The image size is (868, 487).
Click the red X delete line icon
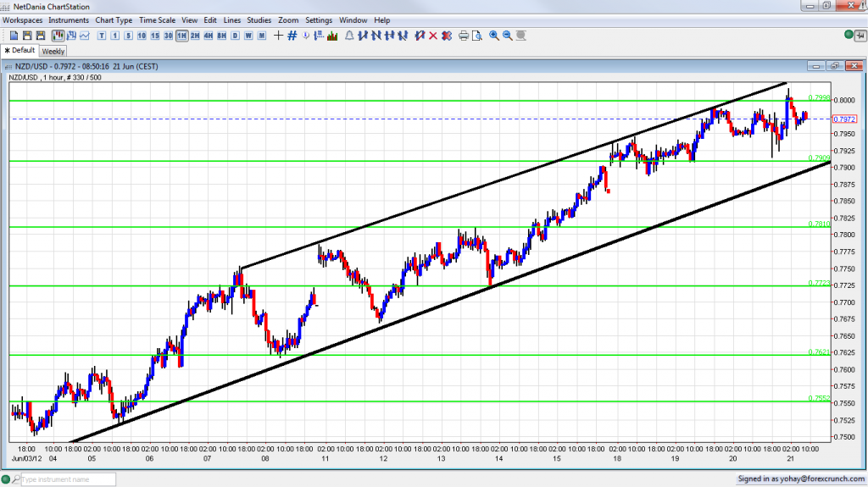433,36
